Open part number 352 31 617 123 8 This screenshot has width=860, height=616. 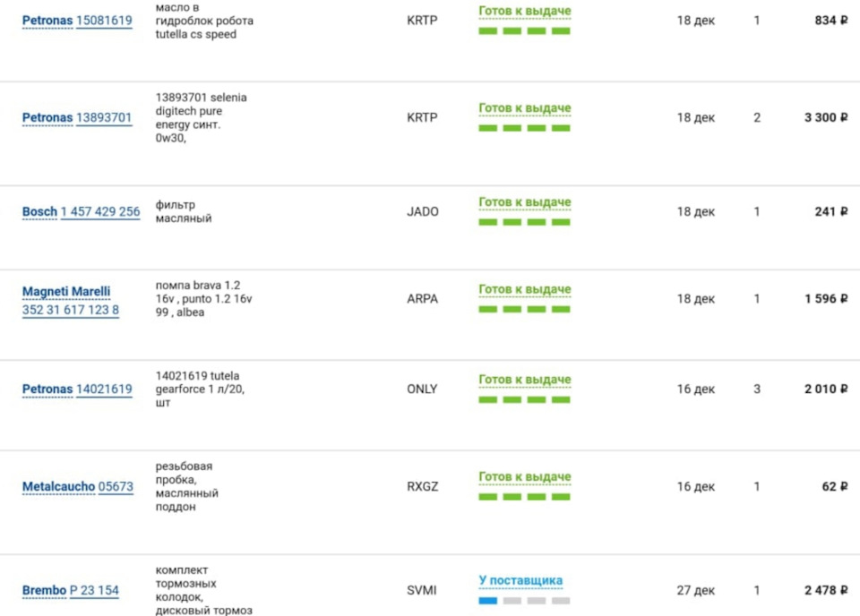pyautogui.click(x=71, y=310)
